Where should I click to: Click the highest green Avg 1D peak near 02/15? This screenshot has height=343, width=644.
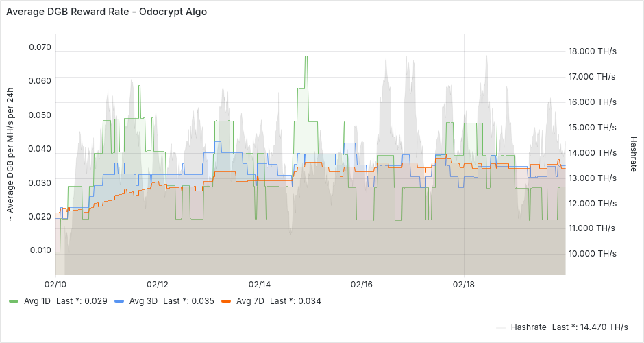(x=306, y=57)
